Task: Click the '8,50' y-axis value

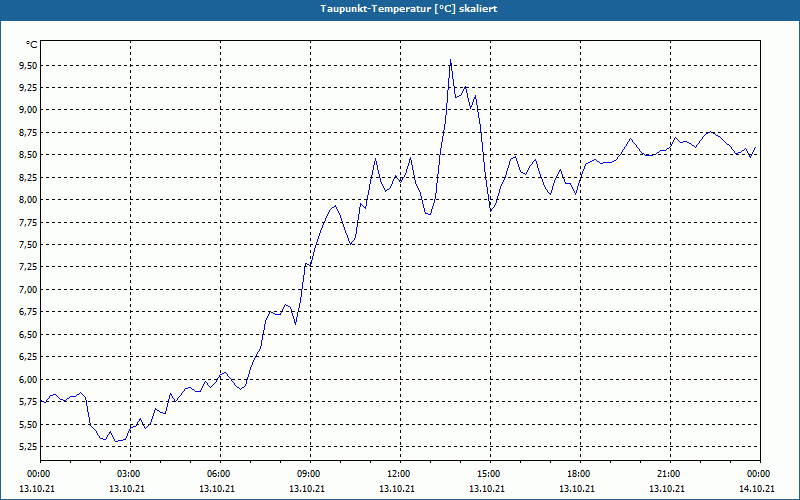Action: click(x=29, y=155)
